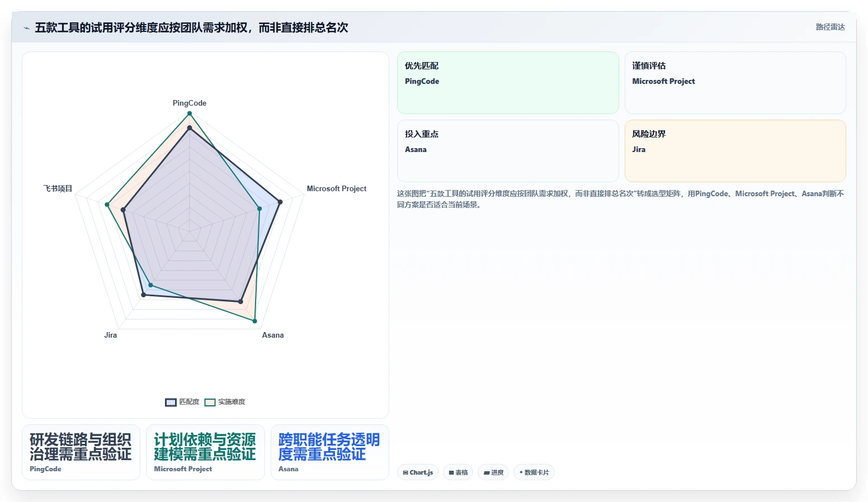
Task: Open the 谨慎评估 Microsoft Project card
Action: pos(735,83)
